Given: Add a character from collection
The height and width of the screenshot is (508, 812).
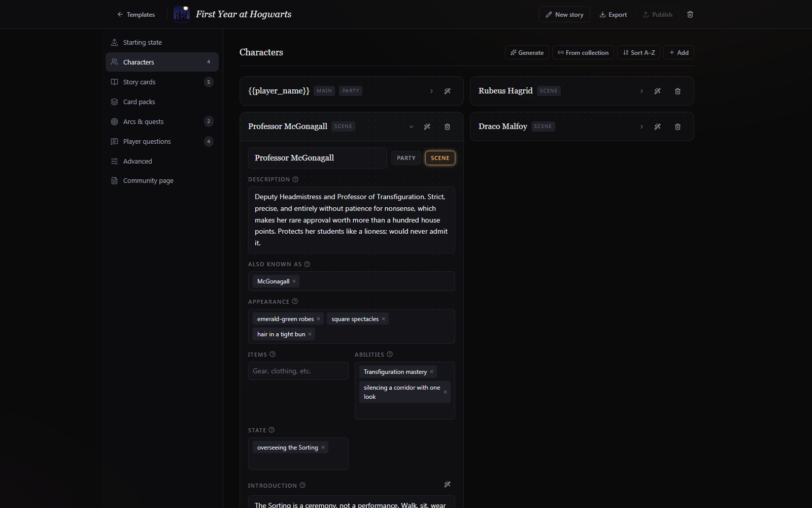Looking at the screenshot, I should (x=583, y=52).
